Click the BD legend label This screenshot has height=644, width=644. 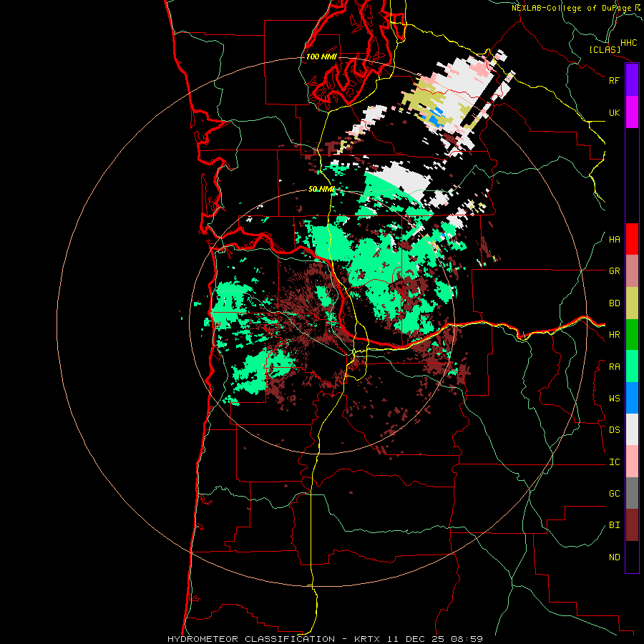614,303
